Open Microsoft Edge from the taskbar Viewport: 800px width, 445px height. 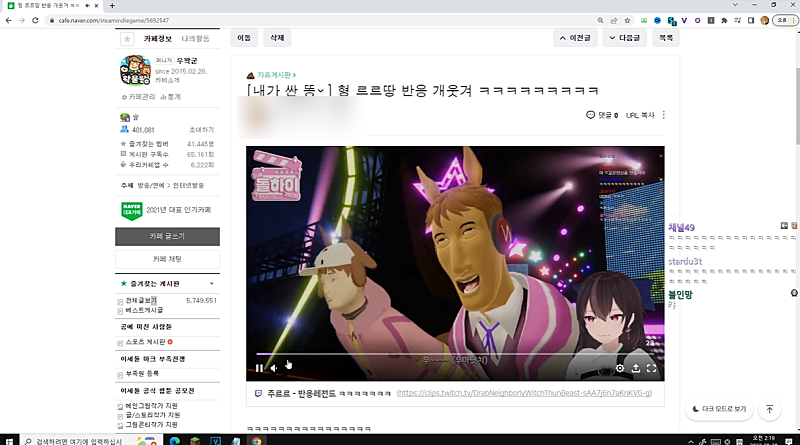174,441
